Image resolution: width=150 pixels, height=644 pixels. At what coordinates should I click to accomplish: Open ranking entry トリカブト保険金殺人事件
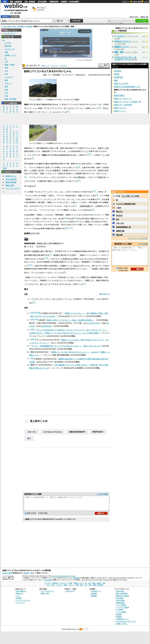126,204
